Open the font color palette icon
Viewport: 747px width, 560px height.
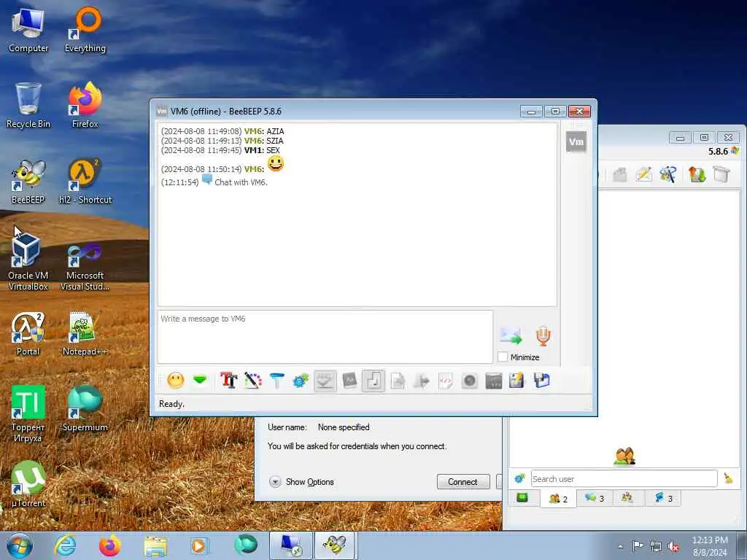(253, 381)
